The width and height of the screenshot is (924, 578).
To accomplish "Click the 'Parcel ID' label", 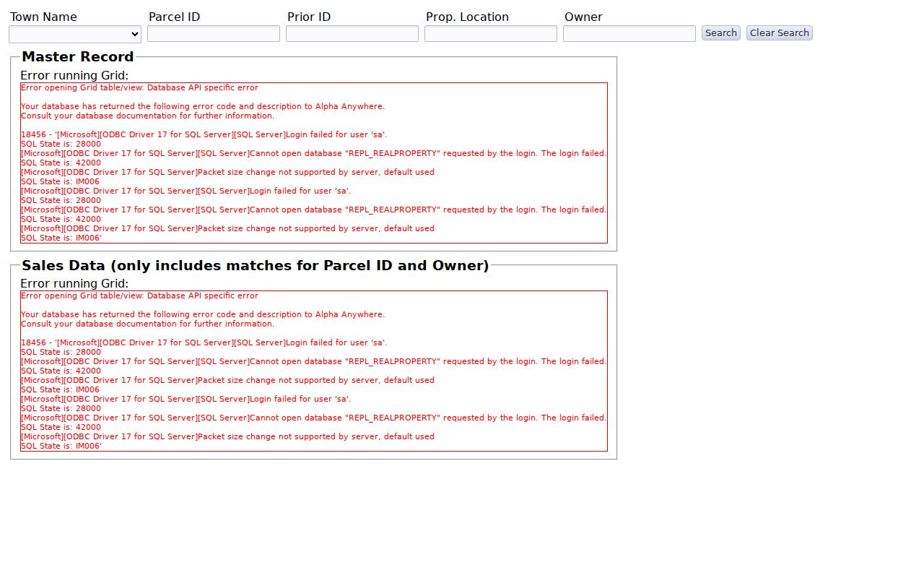I will pos(175,17).
